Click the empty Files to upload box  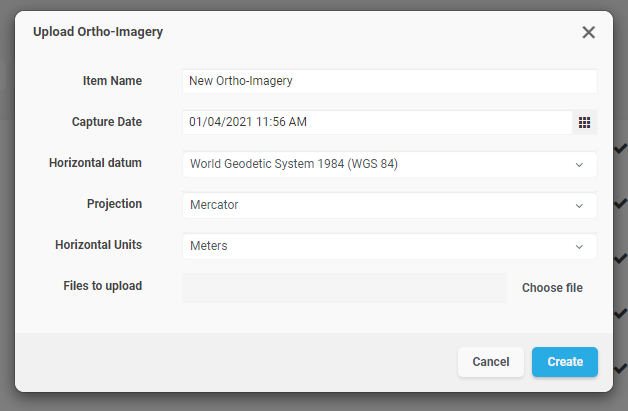point(345,288)
